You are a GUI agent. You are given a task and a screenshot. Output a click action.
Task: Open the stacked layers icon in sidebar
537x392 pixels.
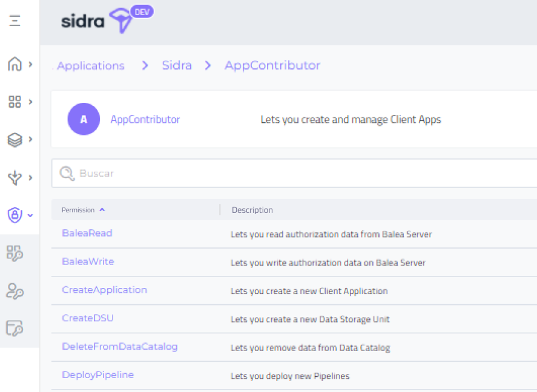15,140
